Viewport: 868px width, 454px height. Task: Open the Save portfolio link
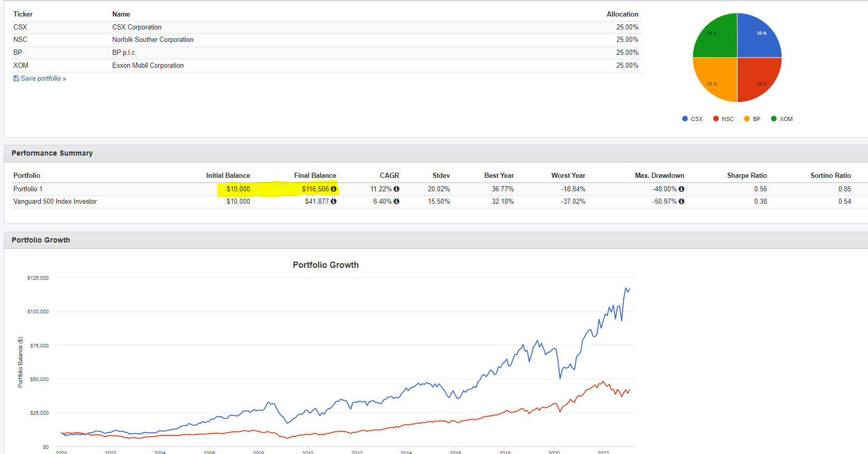point(43,79)
